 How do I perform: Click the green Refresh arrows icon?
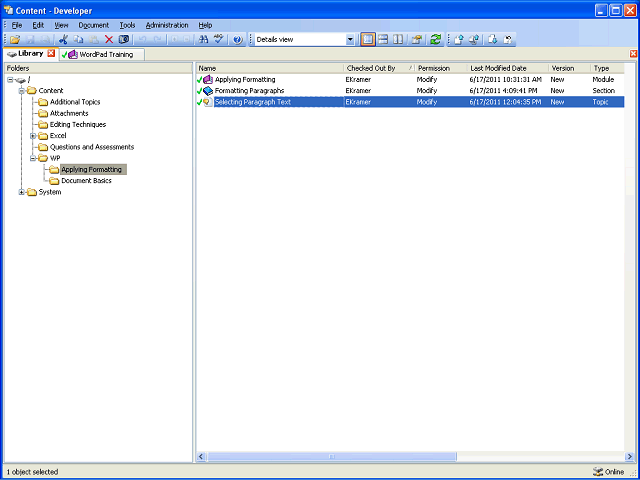click(436, 40)
